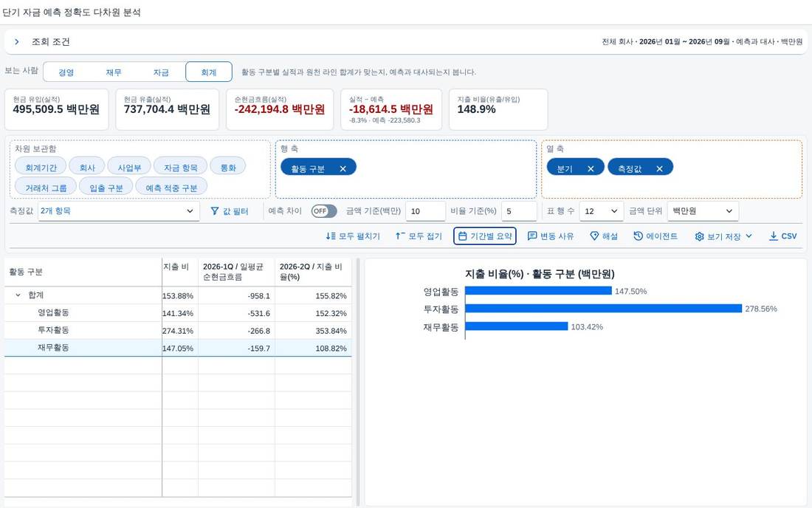Pick the 예측 적중 구분 dimension chip
This screenshot has width=812, height=508.
171,188
